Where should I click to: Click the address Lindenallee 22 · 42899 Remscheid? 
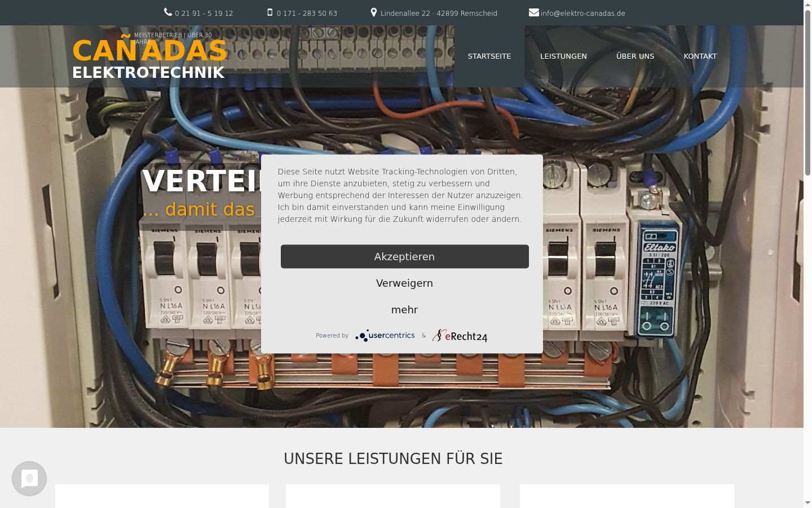click(x=439, y=13)
